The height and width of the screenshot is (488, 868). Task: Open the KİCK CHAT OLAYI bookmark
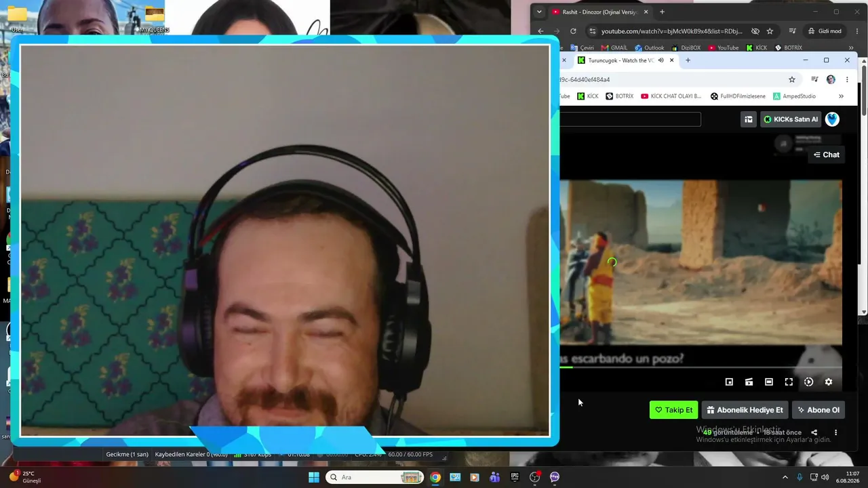tap(671, 96)
